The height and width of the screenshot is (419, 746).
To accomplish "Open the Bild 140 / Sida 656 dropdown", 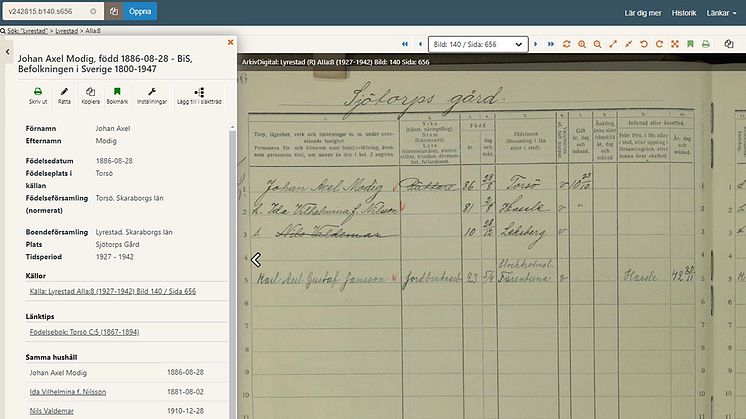I will tap(478, 44).
